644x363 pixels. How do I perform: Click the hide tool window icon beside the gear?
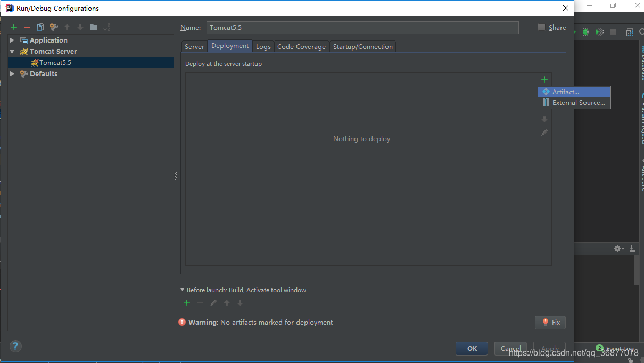632,249
